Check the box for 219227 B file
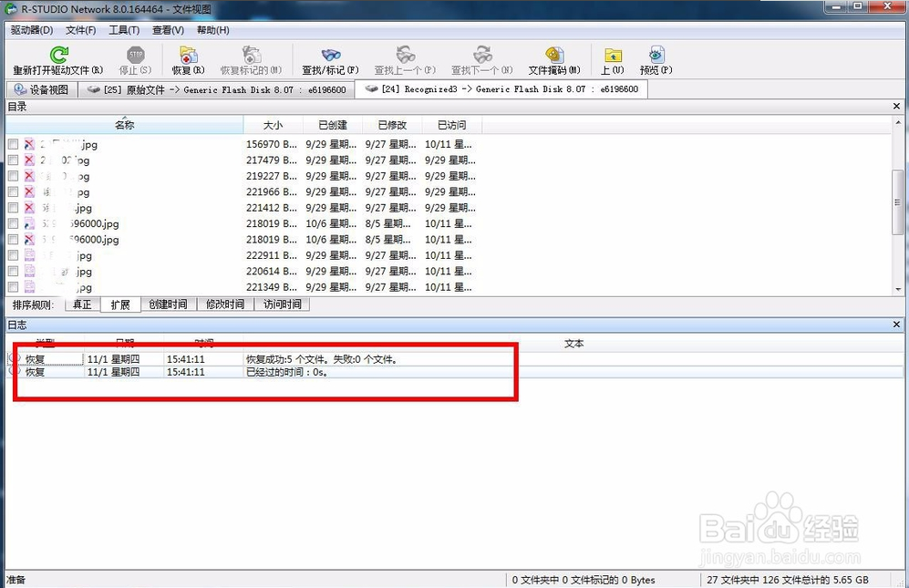The width and height of the screenshot is (909, 588). pyautogui.click(x=13, y=176)
